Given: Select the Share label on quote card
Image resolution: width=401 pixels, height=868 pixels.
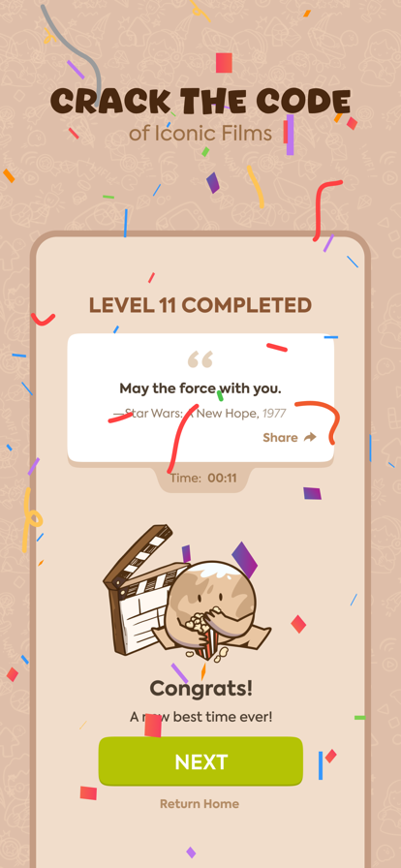Looking at the screenshot, I should pyautogui.click(x=280, y=437).
